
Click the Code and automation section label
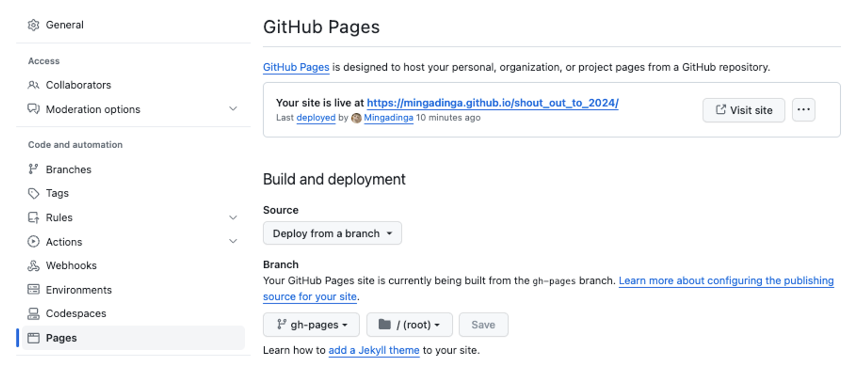(76, 145)
